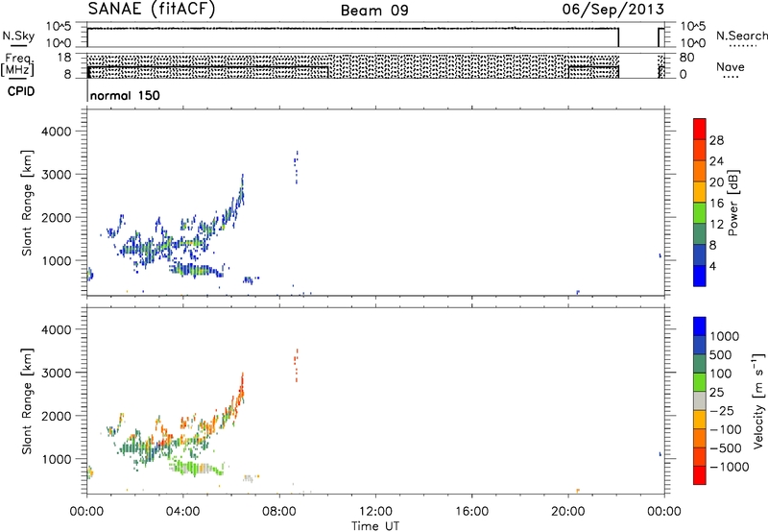Screen dimensions: 768x532
Task: Click the 20:00 time tick label
Action: [x=568, y=512]
